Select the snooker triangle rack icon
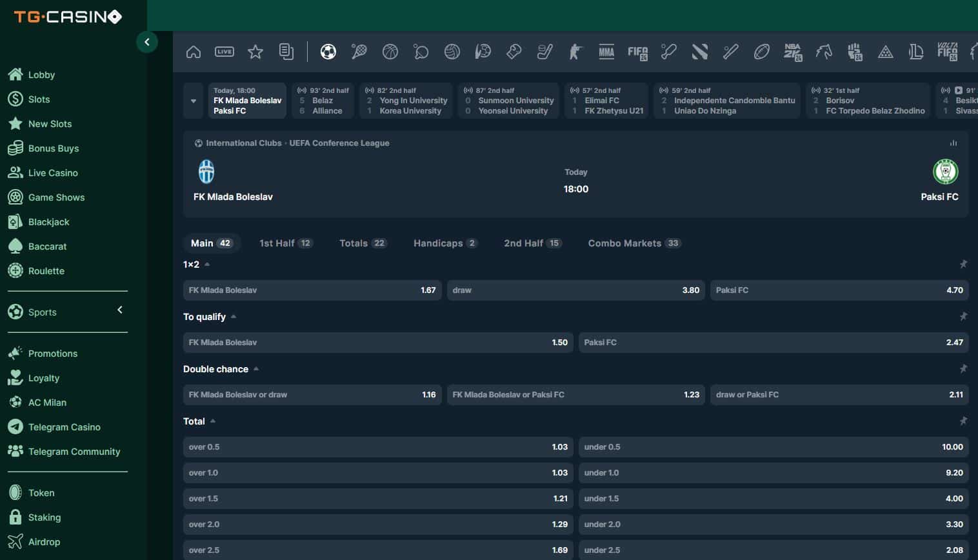This screenshot has height=560, width=978. pos(886,52)
